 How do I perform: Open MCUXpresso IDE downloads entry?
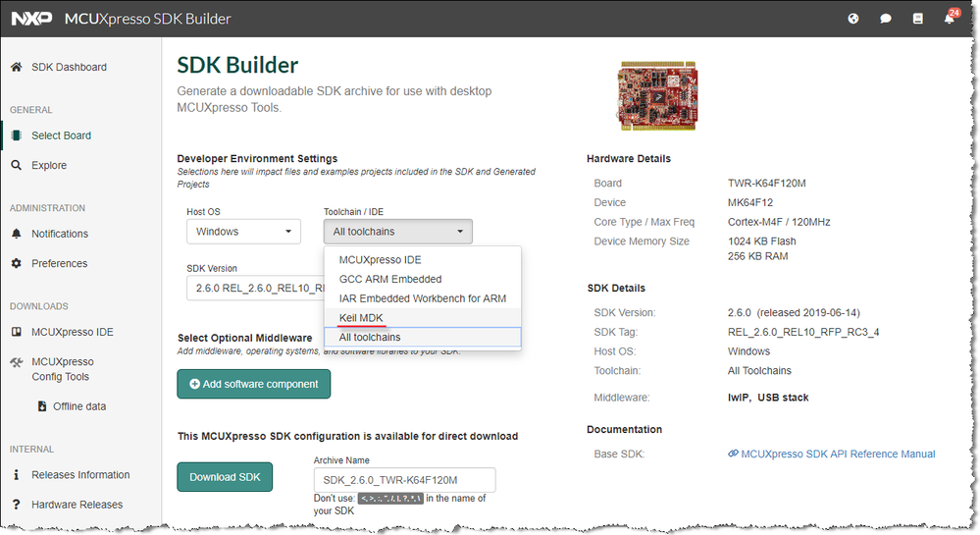coord(73,332)
